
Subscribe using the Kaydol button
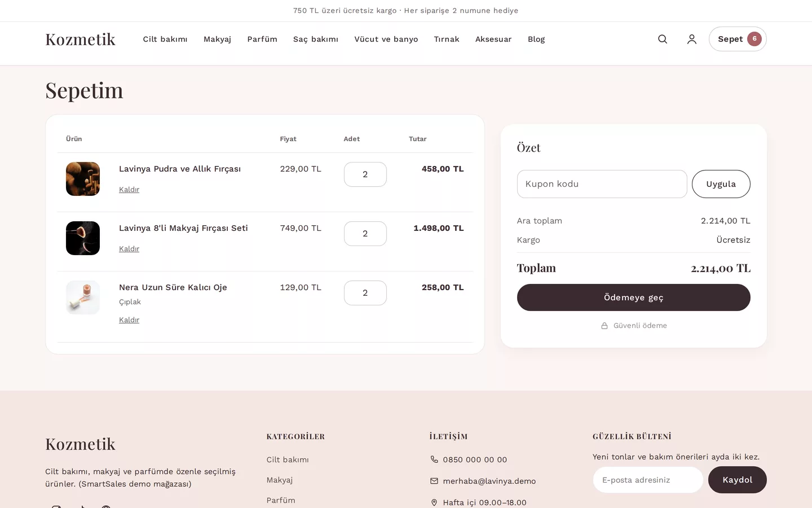[x=738, y=480]
